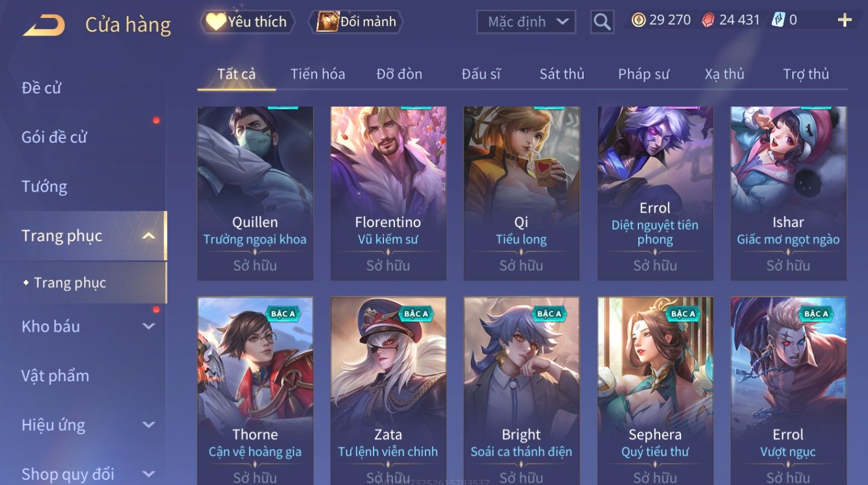Image resolution: width=868 pixels, height=485 pixels.
Task: Select the Tiến hóa tab
Action: (318, 74)
